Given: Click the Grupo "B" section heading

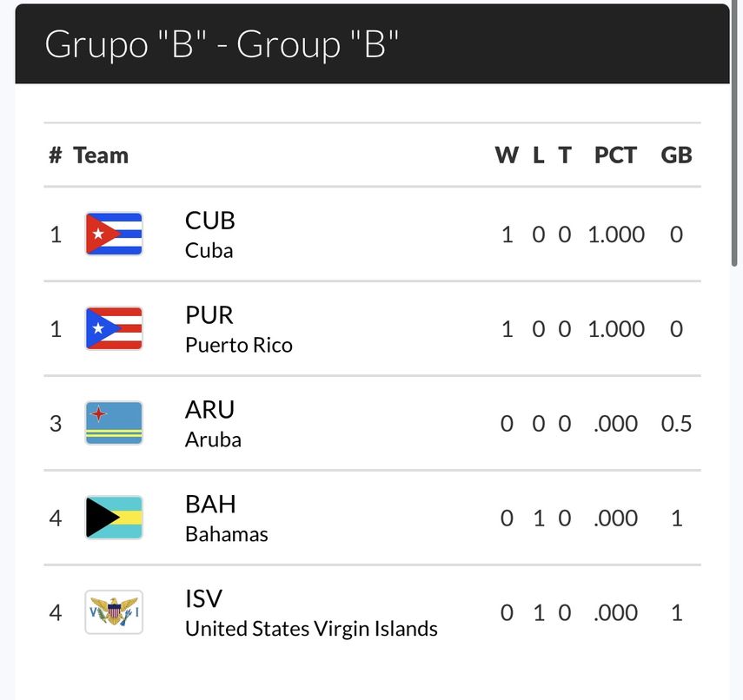Looking at the screenshot, I should coord(222,44).
